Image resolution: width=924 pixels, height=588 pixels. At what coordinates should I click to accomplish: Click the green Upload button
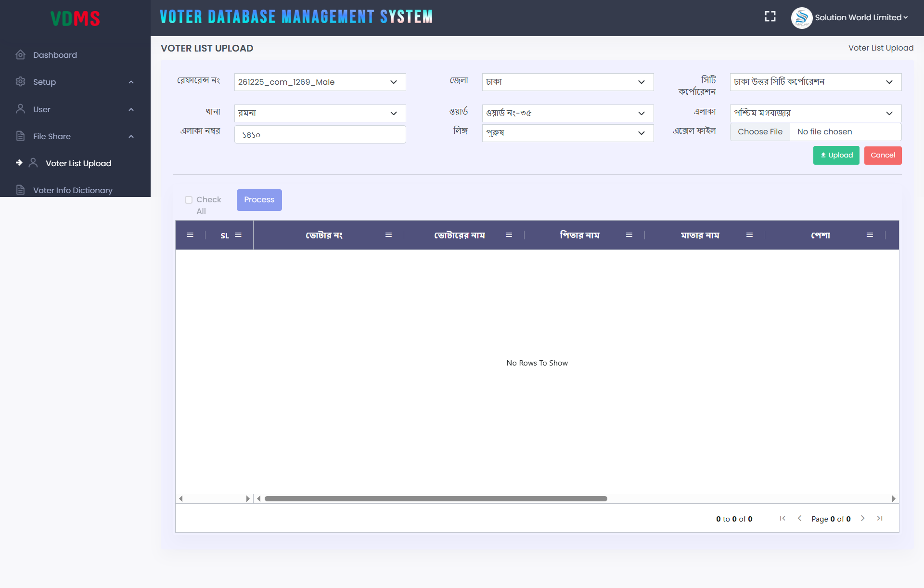click(836, 155)
